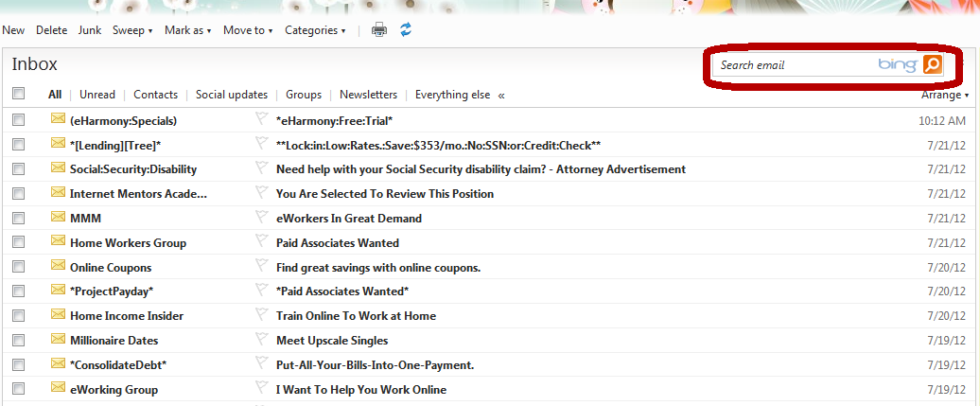Image resolution: width=980 pixels, height=406 pixels.
Task: Click the envelope icon for the eHarmony:Specials email
Action: pyautogui.click(x=59, y=119)
